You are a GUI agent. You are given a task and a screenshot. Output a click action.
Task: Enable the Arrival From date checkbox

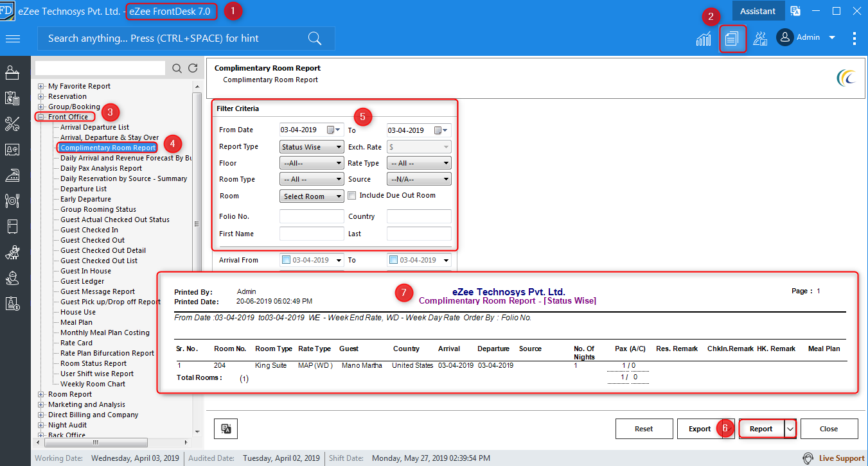[287, 260]
